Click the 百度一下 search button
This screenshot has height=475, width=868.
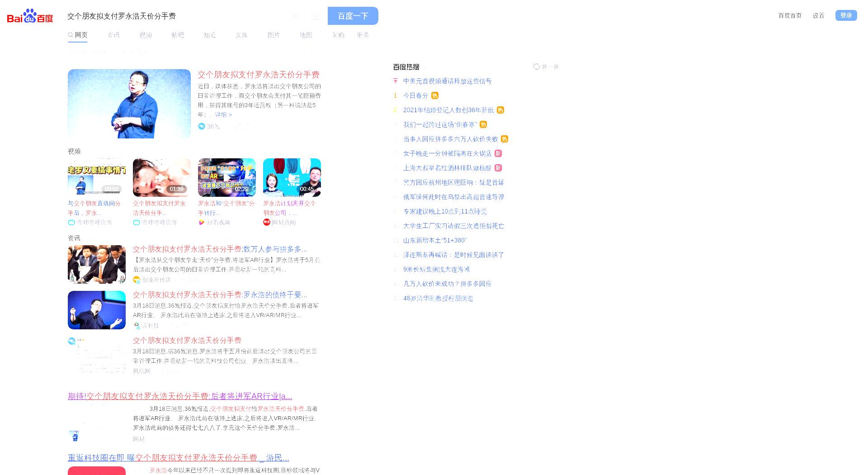tap(353, 16)
